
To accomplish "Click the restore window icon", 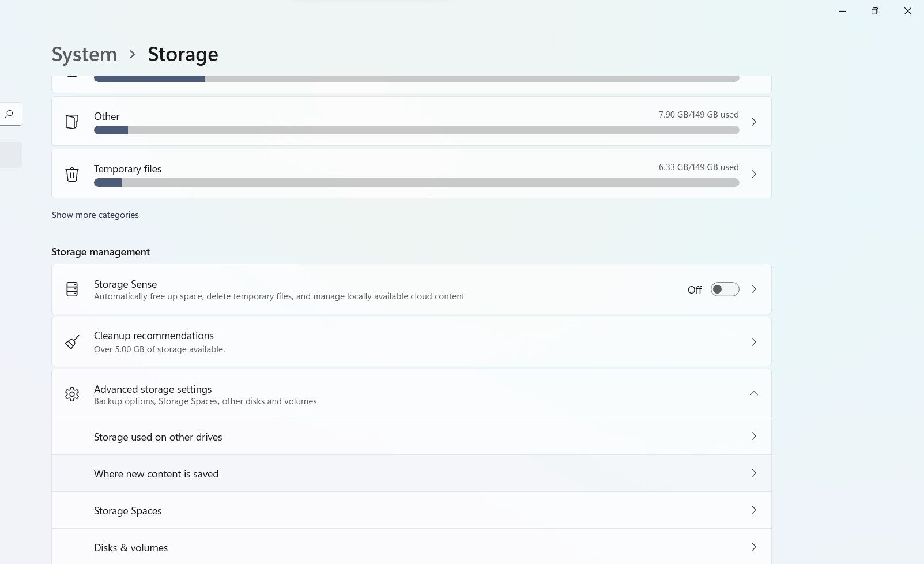I will (874, 11).
